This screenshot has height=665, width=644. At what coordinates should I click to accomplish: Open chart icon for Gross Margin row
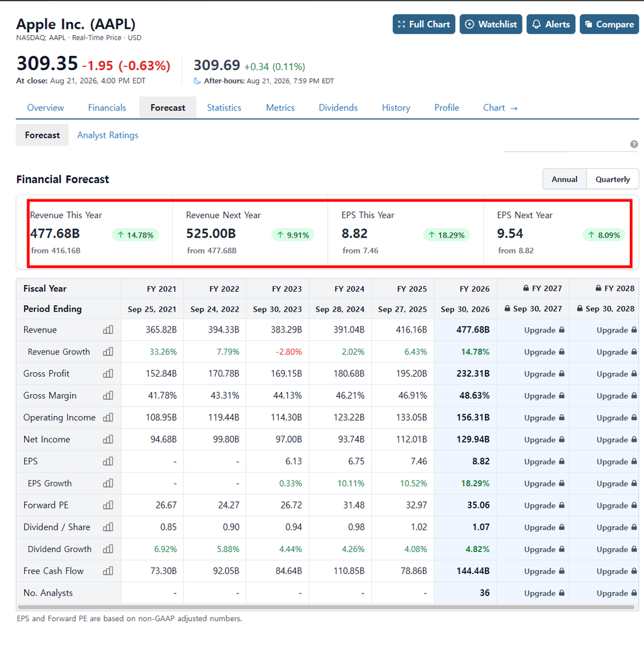click(x=109, y=395)
